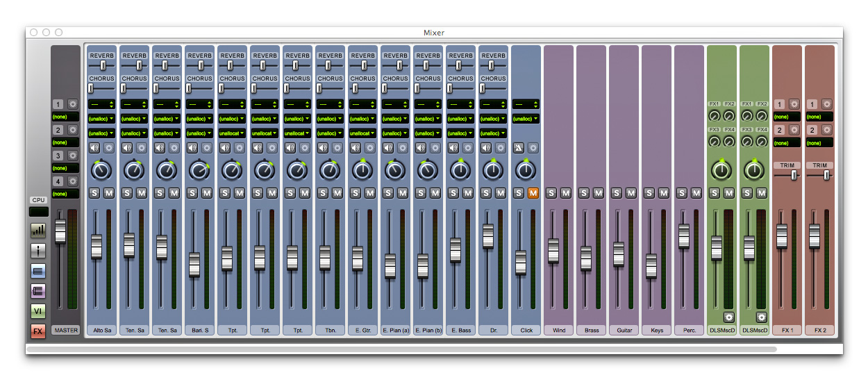Open the '---' selector on Dr. strip
The width and height of the screenshot is (868, 382).
pos(493,104)
